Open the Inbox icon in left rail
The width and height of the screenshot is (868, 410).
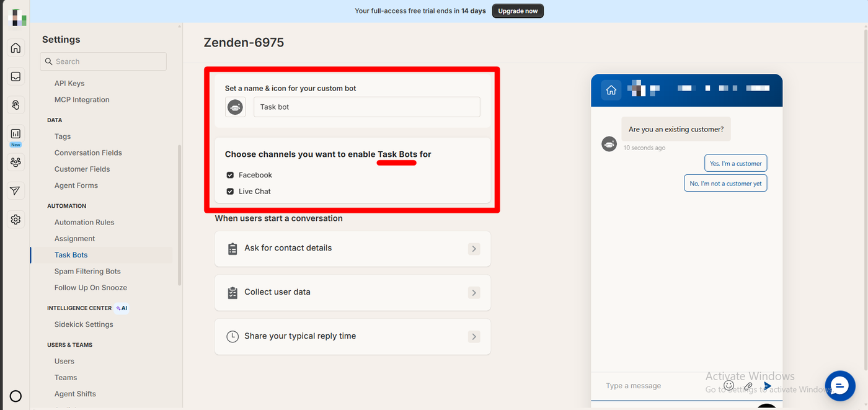15,76
